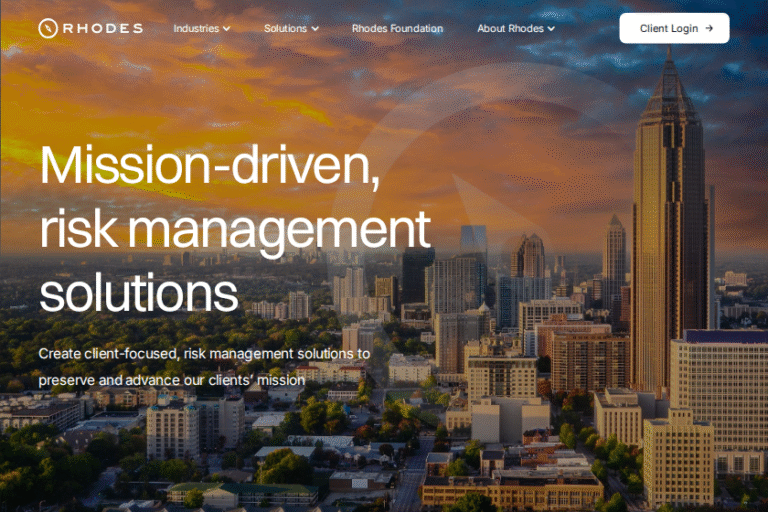The image size is (768, 512).
Task: Click the "Create client-focused" description line
Action: coord(204,354)
